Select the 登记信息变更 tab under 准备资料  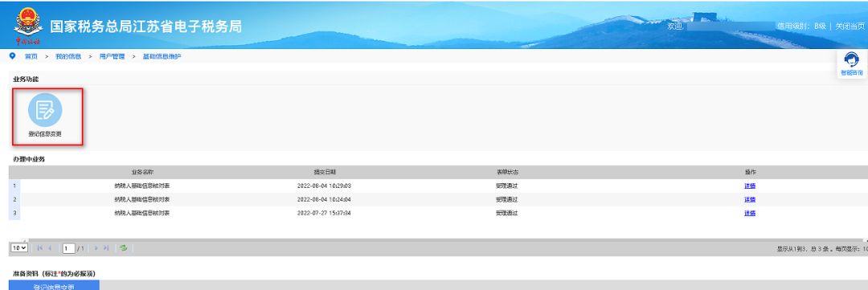pyautogui.click(x=55, y=285)
